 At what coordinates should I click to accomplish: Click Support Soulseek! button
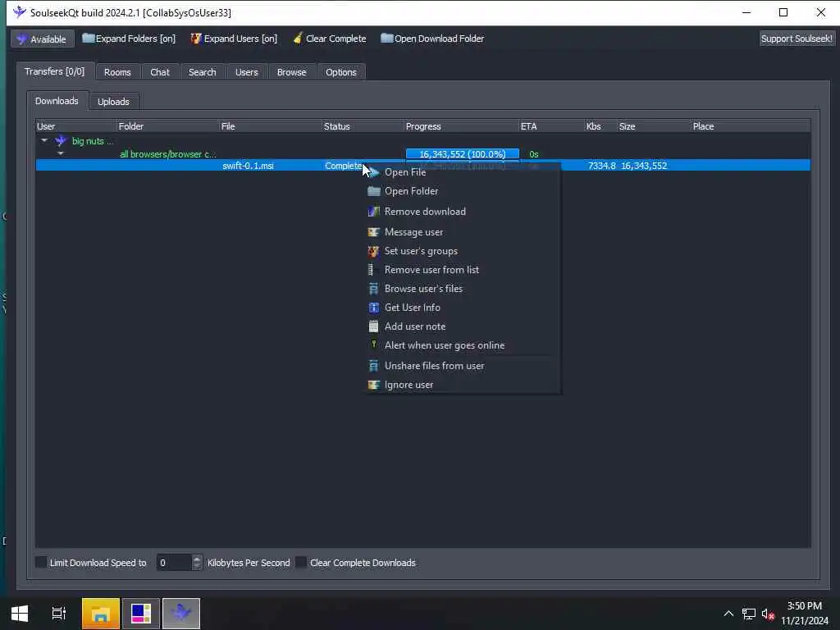797,39
